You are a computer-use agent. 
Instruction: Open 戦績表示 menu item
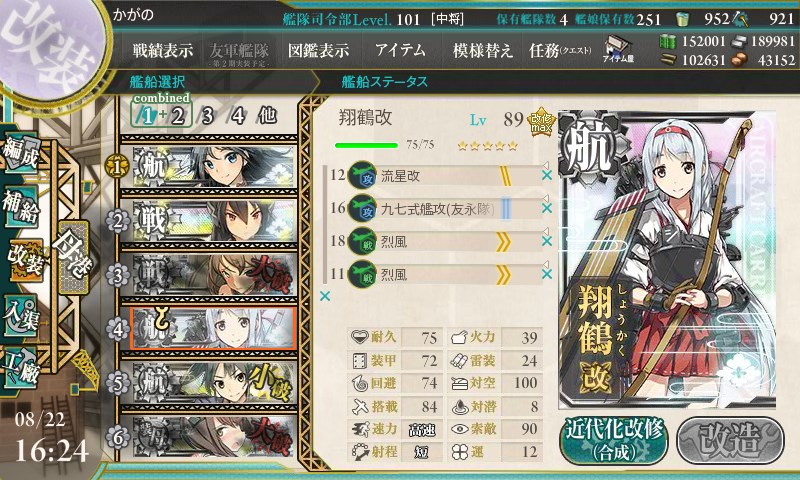(x=163, y=50)
